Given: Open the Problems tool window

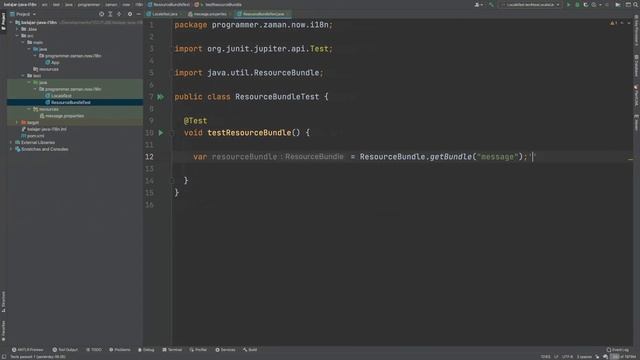Looking at the screenshot, I should point(120,350).
